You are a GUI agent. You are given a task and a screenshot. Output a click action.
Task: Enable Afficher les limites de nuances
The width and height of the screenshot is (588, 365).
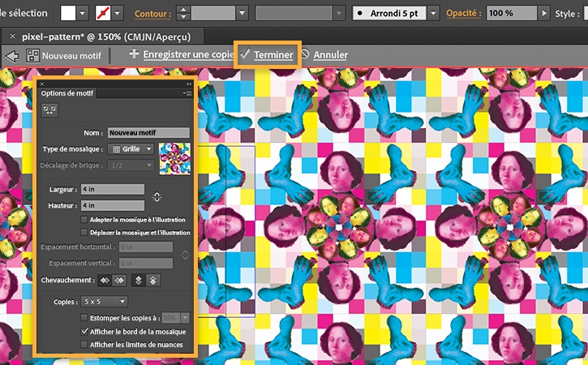click(x=84, y=345)
